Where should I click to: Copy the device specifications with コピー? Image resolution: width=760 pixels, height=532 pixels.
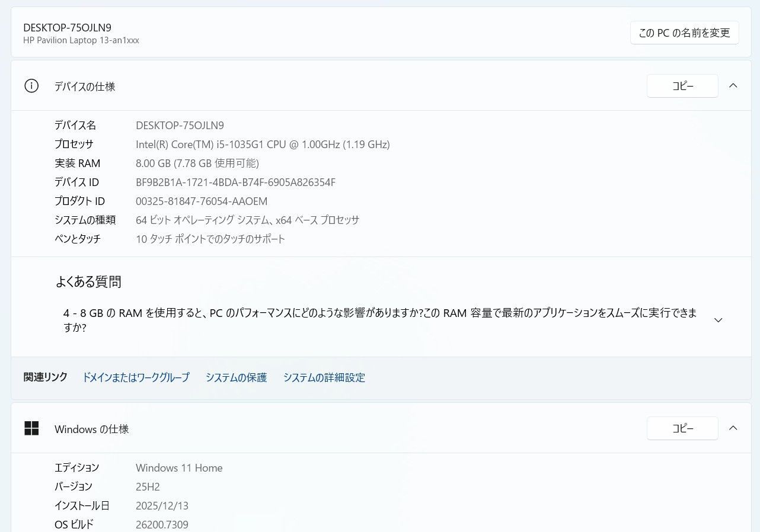tap(682, 86)
